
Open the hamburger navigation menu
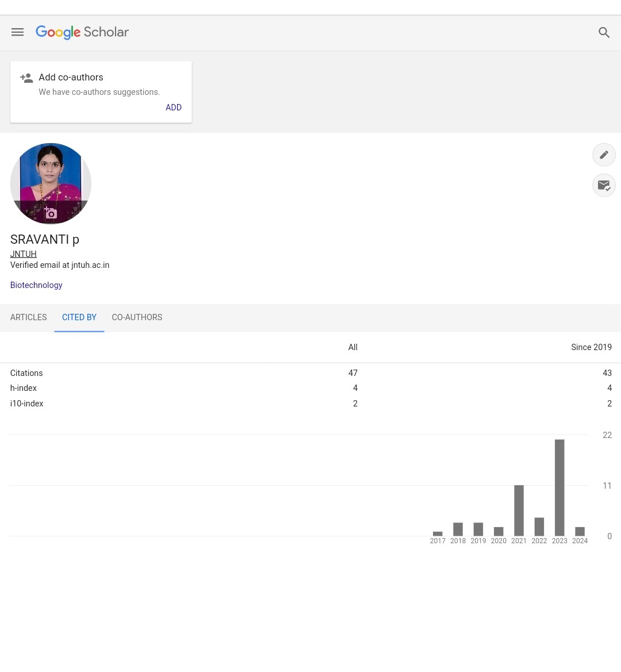(x=17, y=32)
